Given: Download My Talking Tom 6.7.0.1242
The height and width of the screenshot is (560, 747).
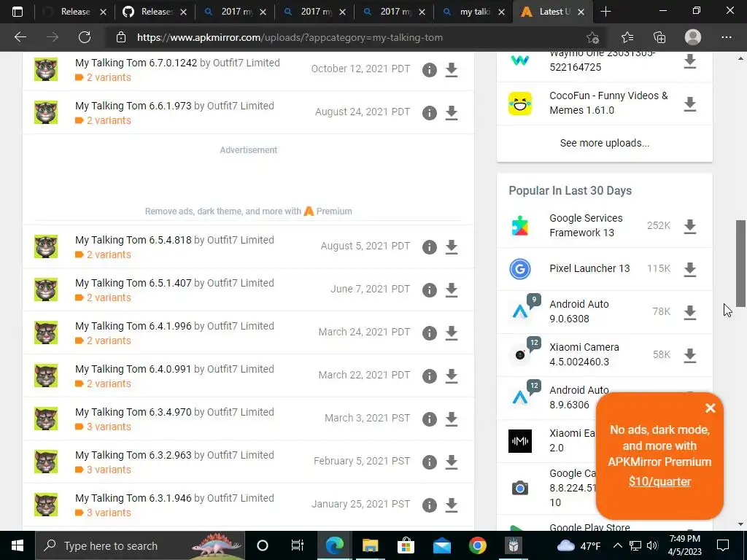Looking at the screenshot, I should click(x=451, y=70).
